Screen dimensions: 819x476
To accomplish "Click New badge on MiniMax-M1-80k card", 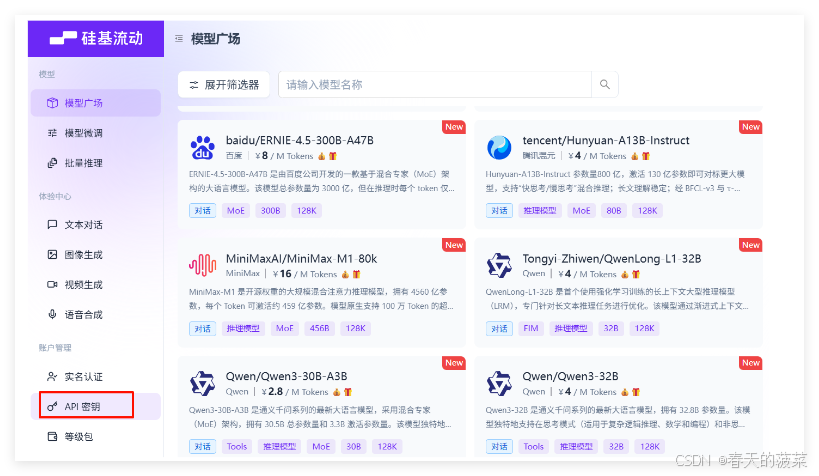I will 454,245.
